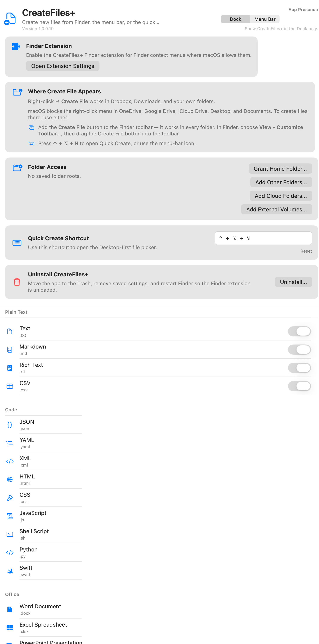Click the shortcut recorder field ^ + ⌥ + N
The width and height of the screenshot is (319, 644).
pos(263,238)
